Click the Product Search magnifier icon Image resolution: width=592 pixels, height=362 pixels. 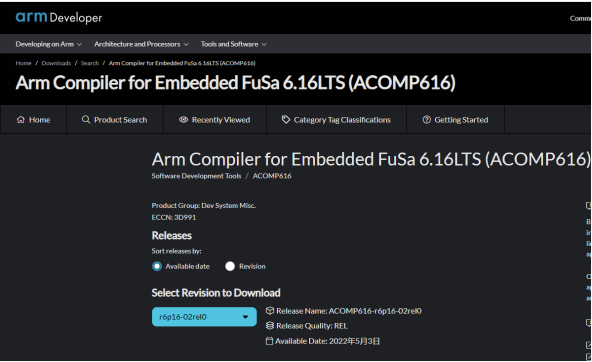(x=86, y=119)
